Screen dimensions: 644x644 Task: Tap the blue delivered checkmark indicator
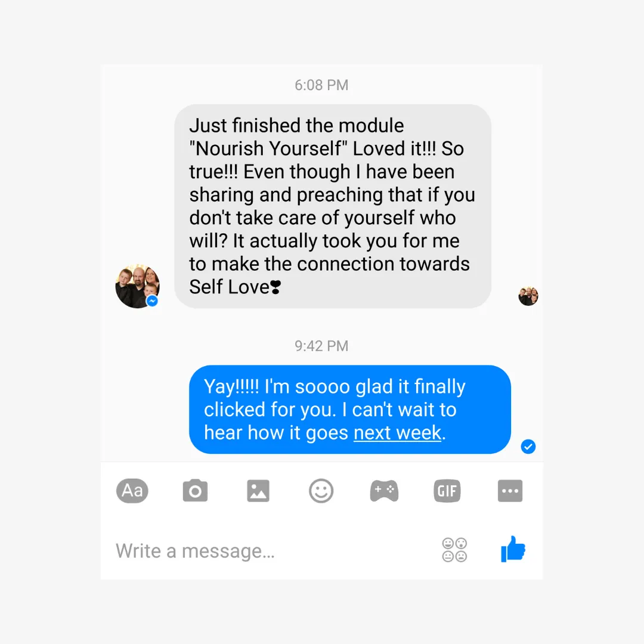click(x=528, y=447)
